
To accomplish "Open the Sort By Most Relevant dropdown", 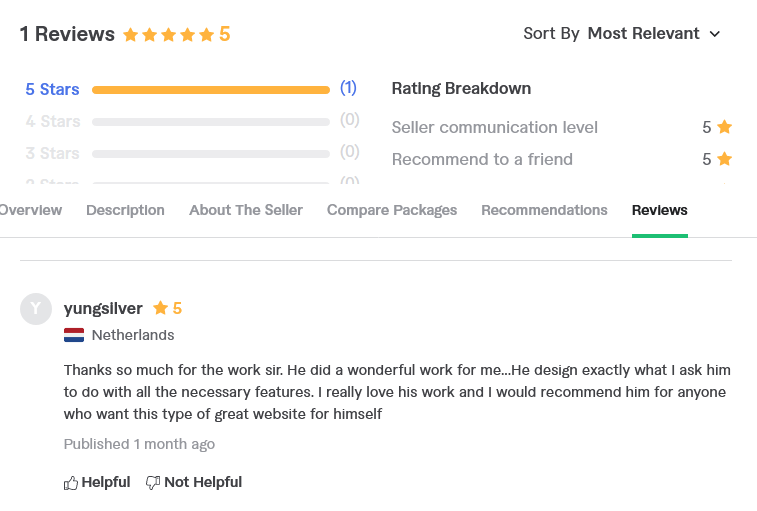I will (x=622, y=33).
